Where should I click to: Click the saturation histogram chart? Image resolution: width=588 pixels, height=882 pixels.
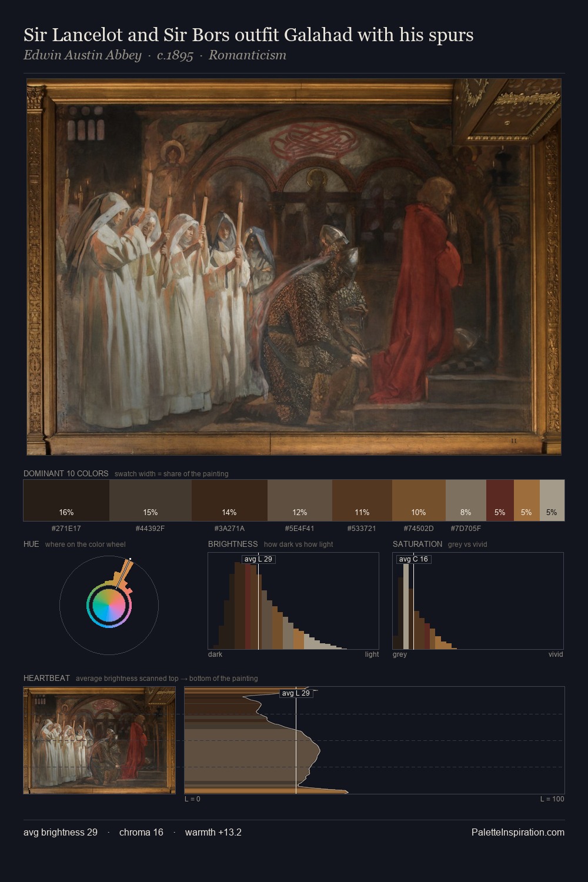click(x=478, y=601)
